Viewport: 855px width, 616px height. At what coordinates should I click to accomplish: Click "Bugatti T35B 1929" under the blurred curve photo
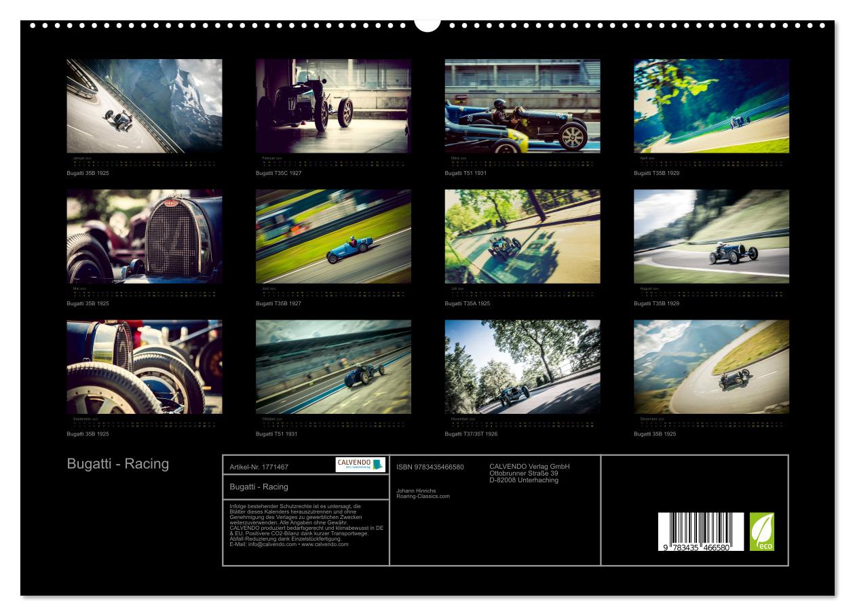tap(657, 303)
